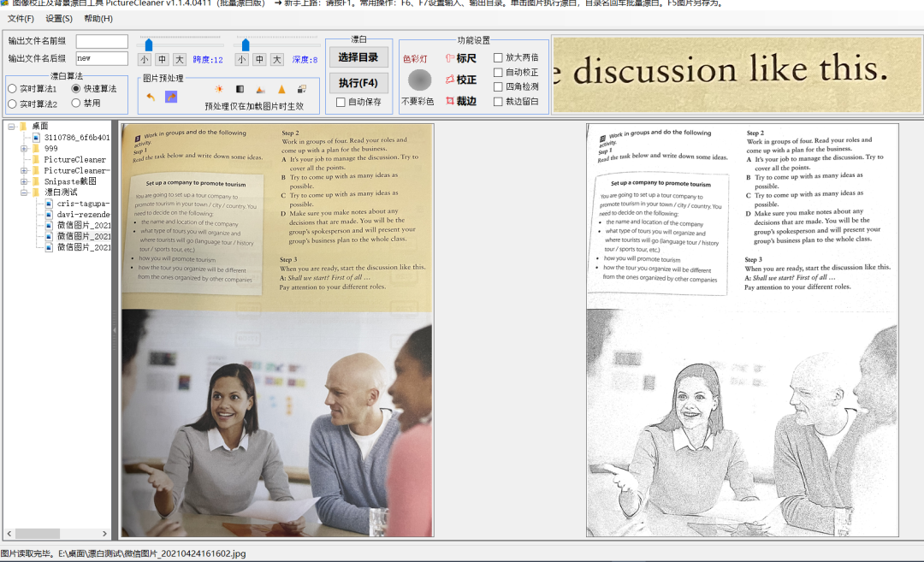
Task: Click the orange triangle sharpen icon
Action: [x=281, y=89]
